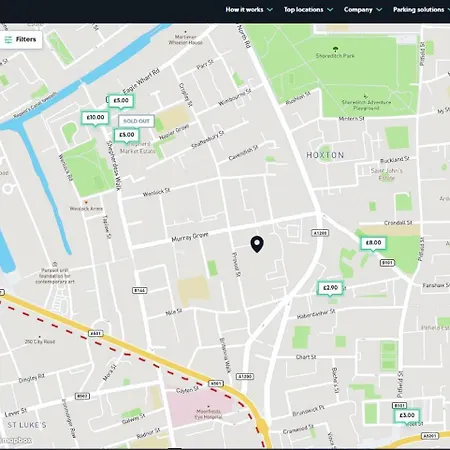Click the Shoreditch Adventure Playground icon

[x=366, y=96]
